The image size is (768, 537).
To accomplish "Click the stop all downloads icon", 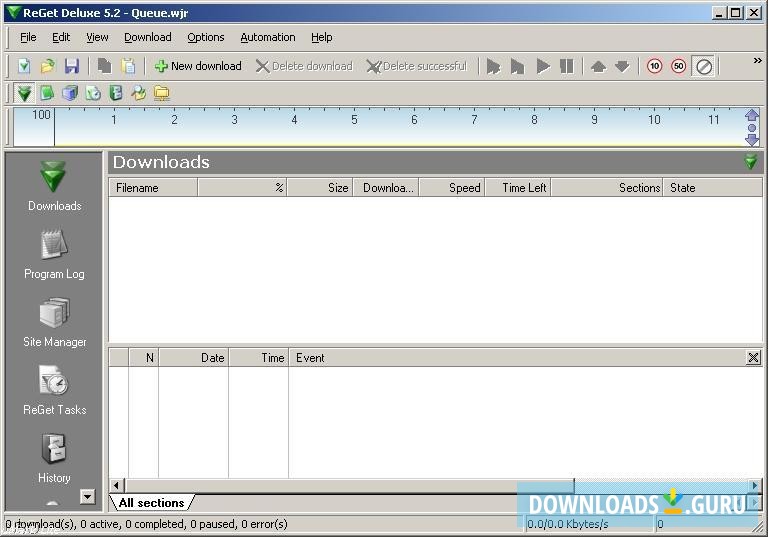I will 517,66.
